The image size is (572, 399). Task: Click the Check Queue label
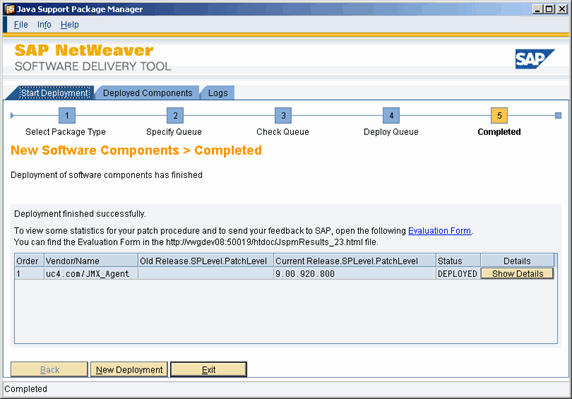click(x=283, y=132)
